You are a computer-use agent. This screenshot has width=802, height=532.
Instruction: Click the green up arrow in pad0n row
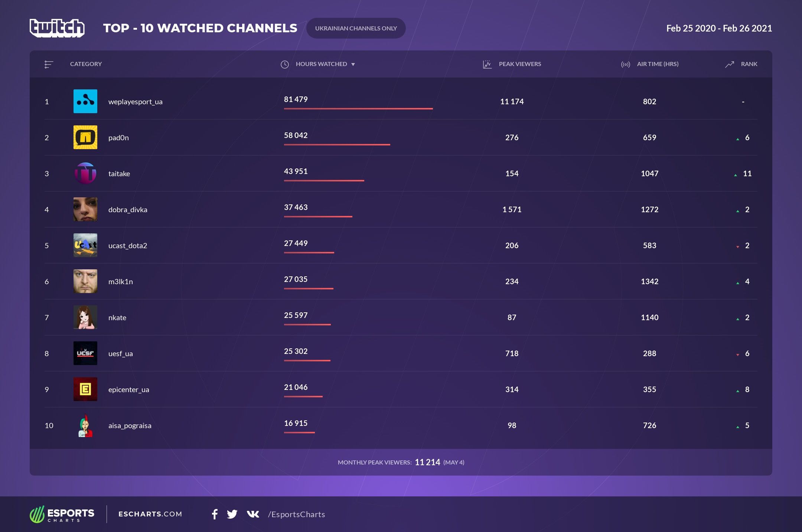(x=738, y=139)
